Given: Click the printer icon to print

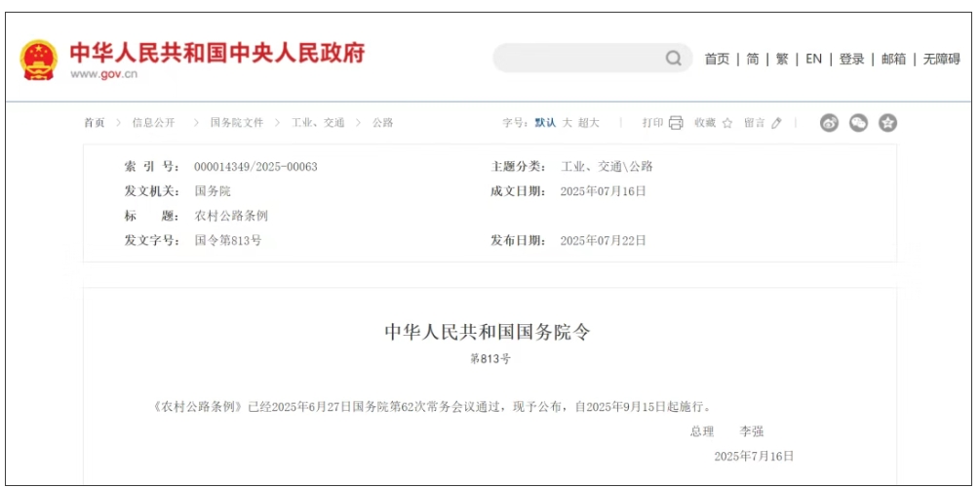Looking at the screenshot, I should pos(676,123).
